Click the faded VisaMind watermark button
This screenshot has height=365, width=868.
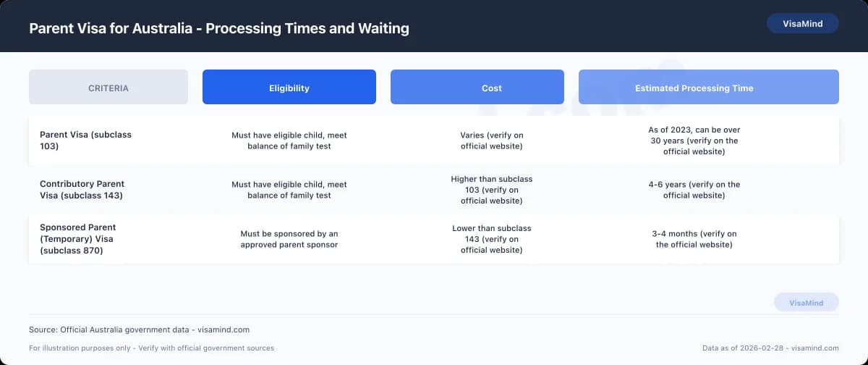click(x=806, y=303)
